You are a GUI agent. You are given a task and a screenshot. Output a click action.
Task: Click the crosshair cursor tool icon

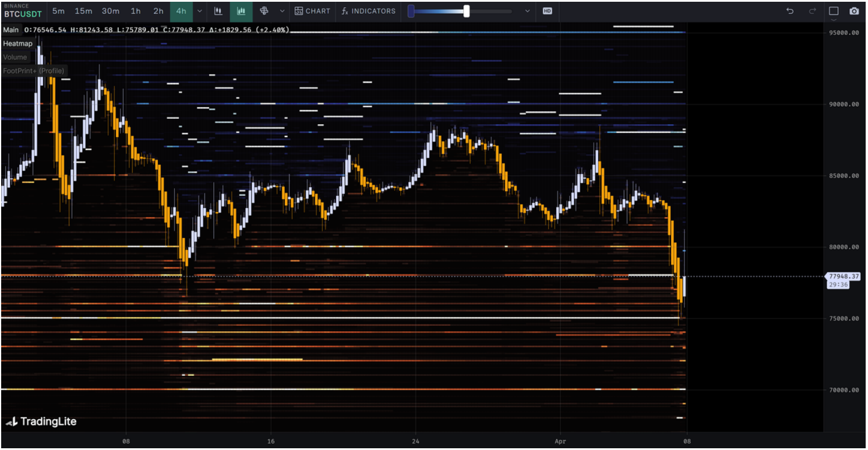(x=264, y=11)
